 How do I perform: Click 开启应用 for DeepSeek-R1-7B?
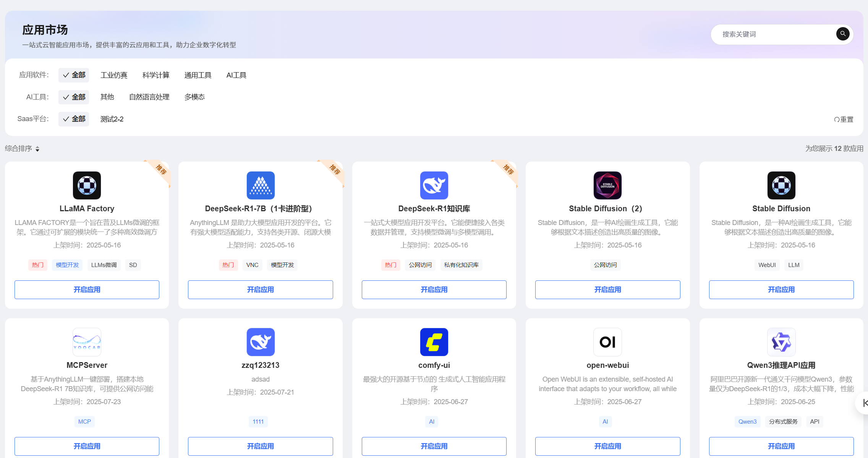point(261,290)
